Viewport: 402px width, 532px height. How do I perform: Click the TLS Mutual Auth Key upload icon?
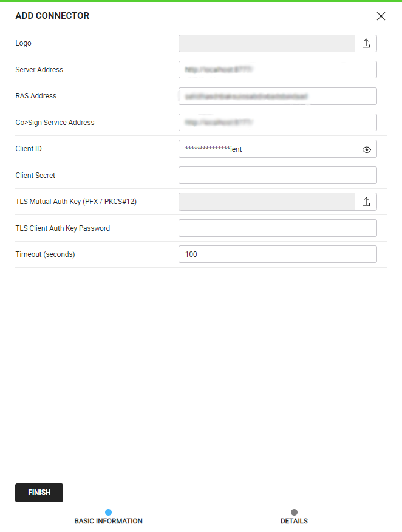point(366,202)
